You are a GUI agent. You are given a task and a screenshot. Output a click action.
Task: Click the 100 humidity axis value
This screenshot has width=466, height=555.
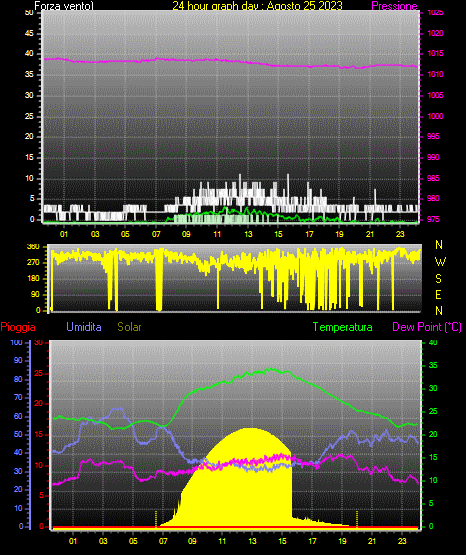pos(16,342)
